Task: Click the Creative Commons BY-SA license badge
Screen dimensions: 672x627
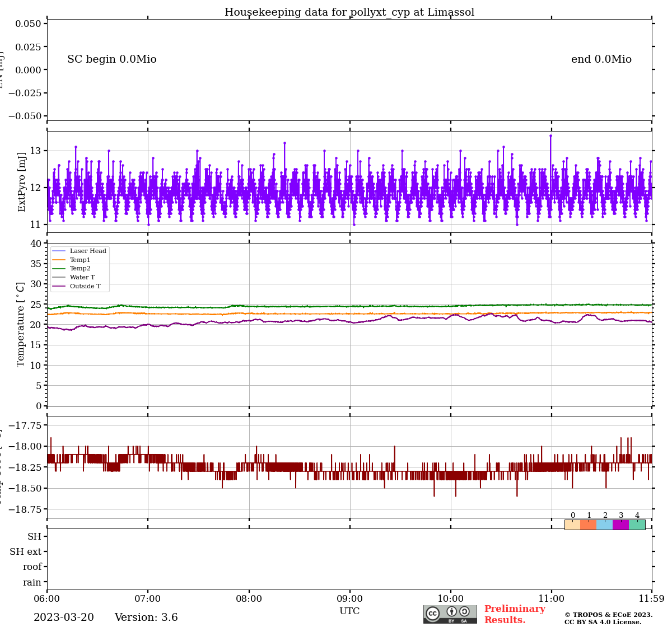Action: pos(450,614)
